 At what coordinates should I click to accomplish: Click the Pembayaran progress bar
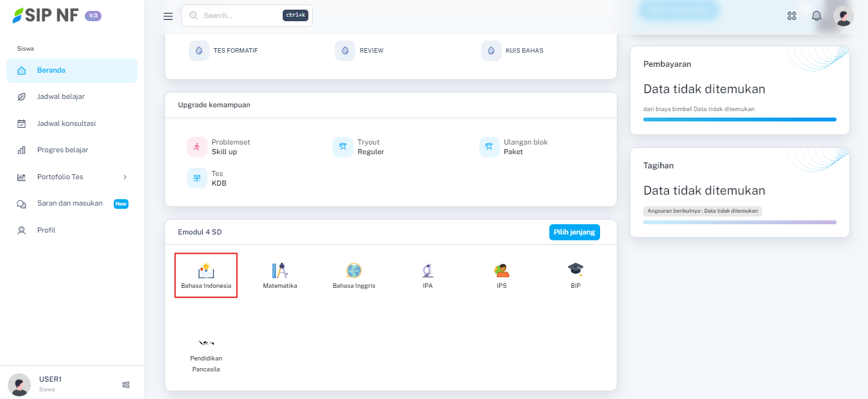point(740,120)
